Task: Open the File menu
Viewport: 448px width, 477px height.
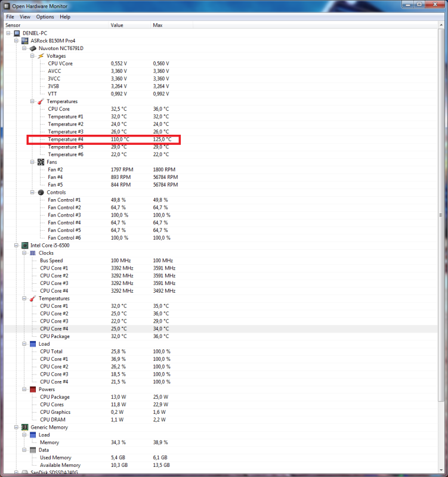Action: click(10, 17)
